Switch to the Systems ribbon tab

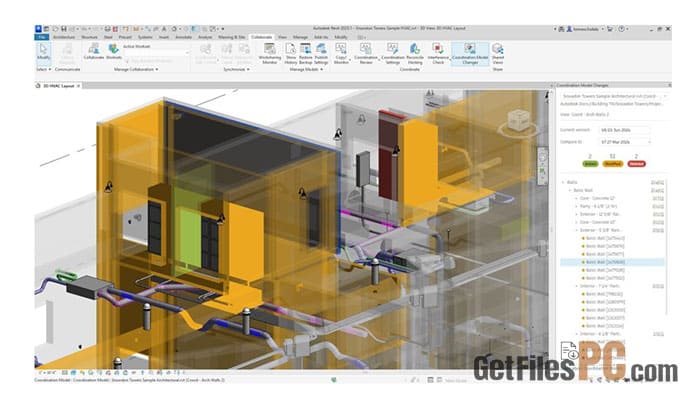[x=145, y=38]
